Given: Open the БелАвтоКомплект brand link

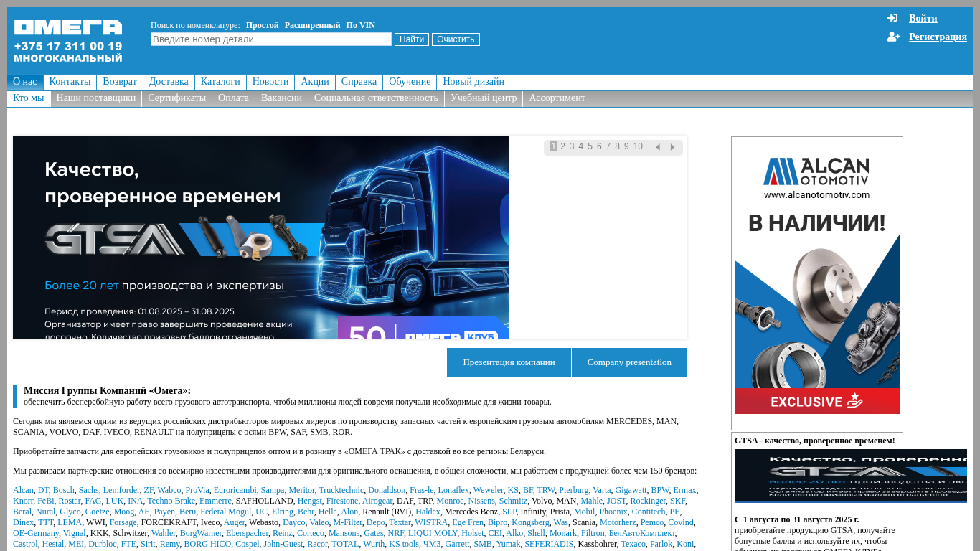Looking at the screenshot, I should pos(642,533).
